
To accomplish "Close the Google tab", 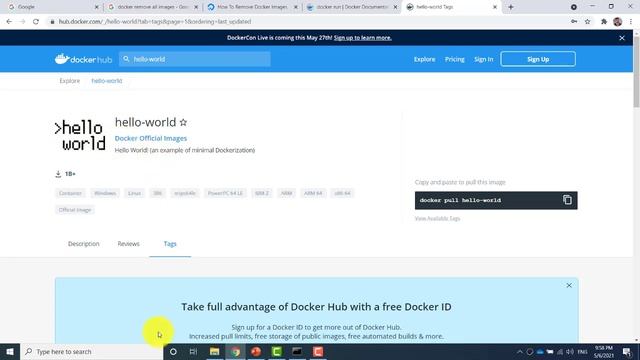I will click(96, 7).
